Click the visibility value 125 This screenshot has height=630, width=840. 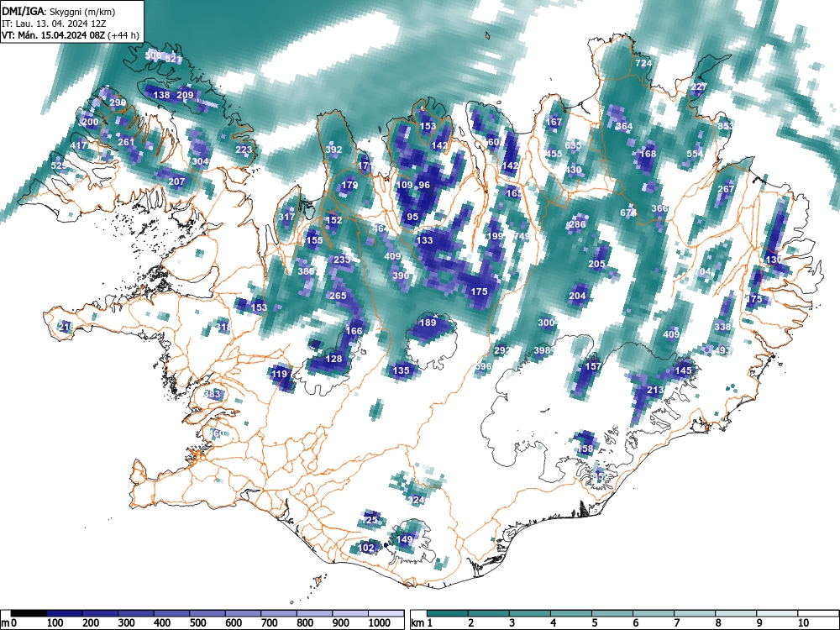click(370, 520)
